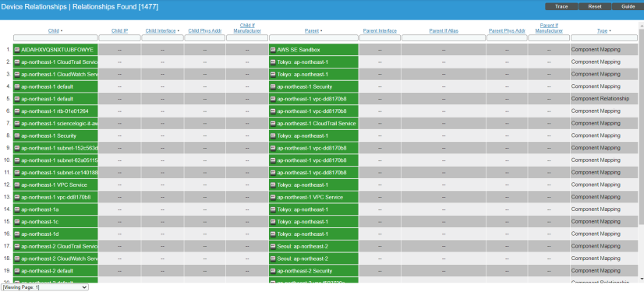
Task: Sort by the Child column header
Action: click(53, 31)
